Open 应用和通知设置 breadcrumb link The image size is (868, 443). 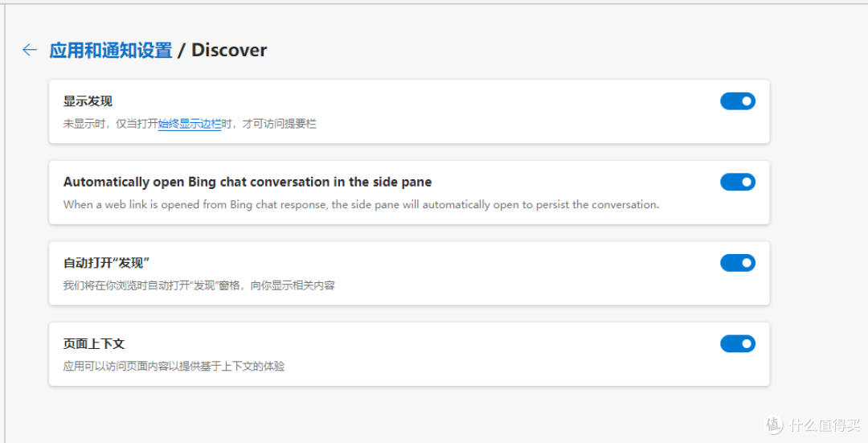tap(111, 50)
